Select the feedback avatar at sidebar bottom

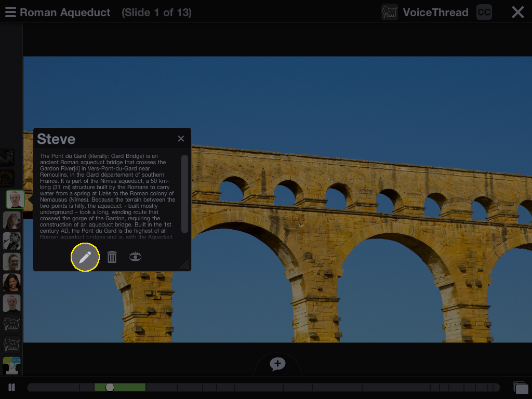(11, 365)
